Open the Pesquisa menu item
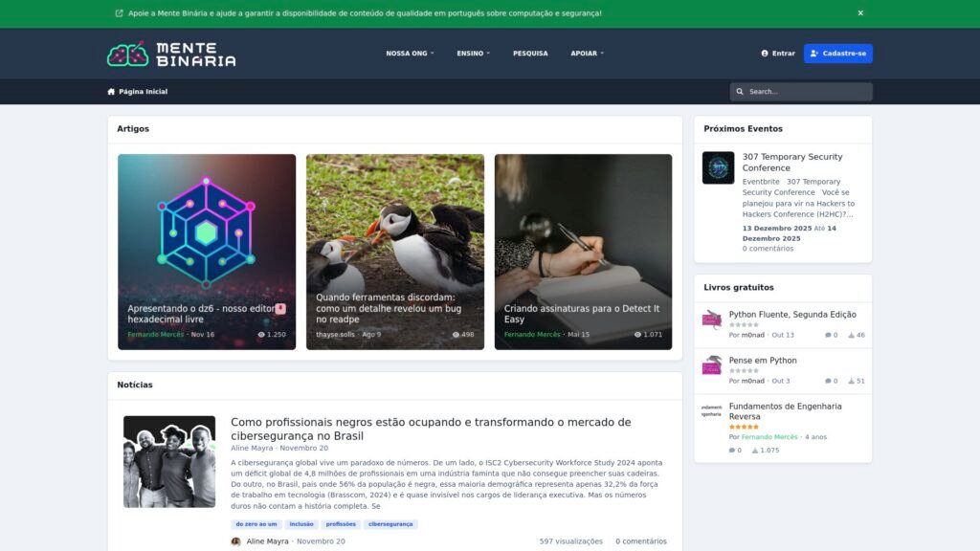The width and height of the screenshot is (980, 551). 530,54
